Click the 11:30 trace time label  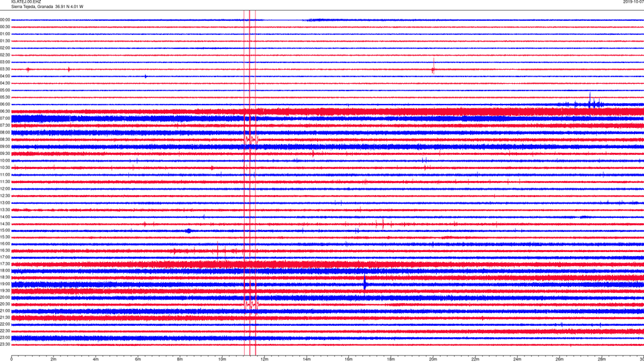[x=5, y=182]
